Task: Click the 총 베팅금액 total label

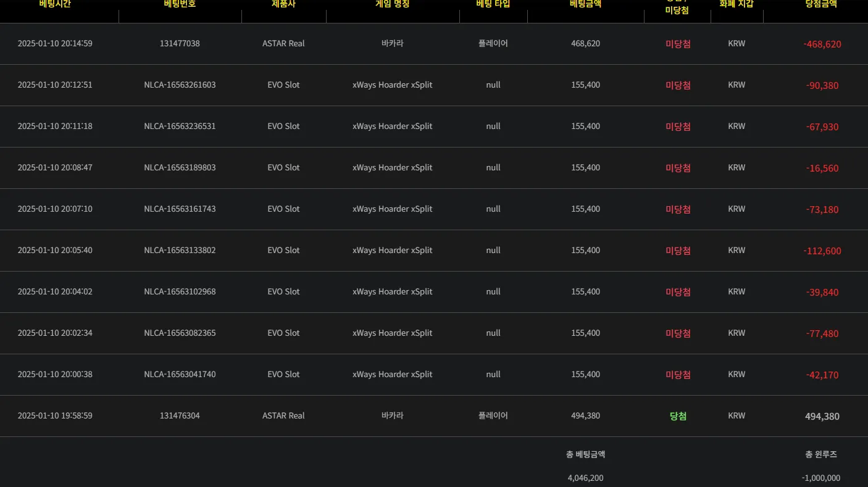Action: pyautogui.click(x=585, y=454)
